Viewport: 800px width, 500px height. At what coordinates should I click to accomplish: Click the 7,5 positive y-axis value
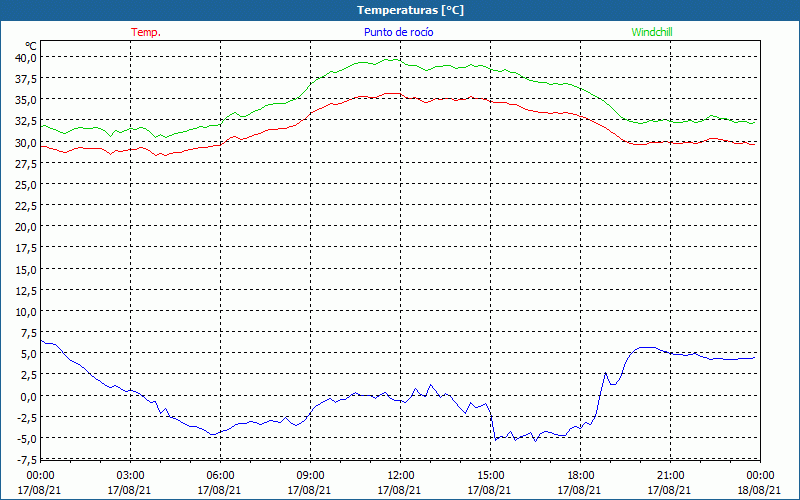28,333
